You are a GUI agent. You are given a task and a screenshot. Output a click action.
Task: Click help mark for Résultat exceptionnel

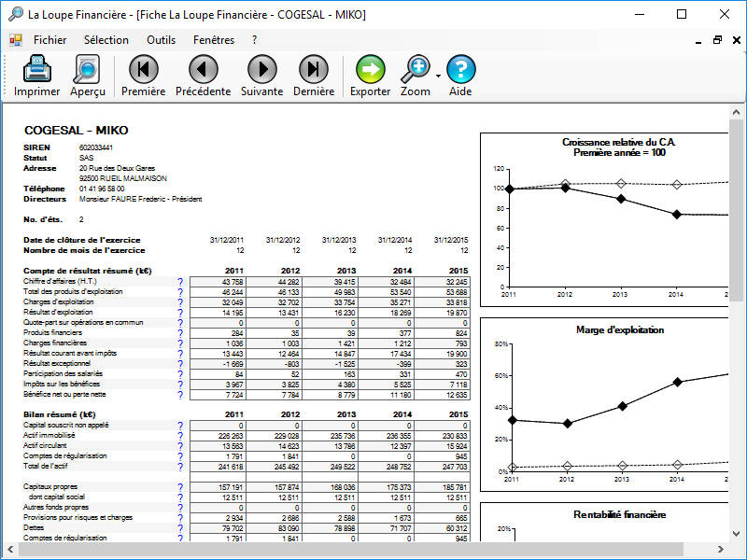180,364
